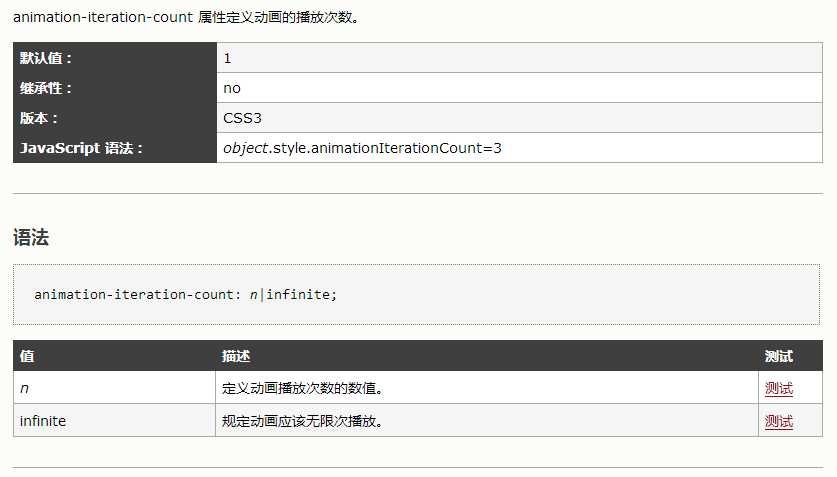
Task: Select the default value 1 cell
Action: (519, 58)
